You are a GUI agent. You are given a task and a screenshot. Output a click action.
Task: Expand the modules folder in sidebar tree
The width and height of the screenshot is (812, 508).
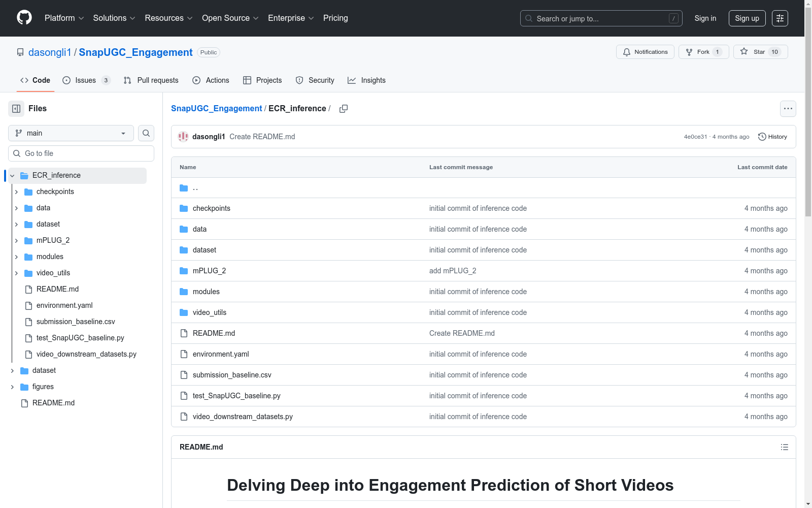(x=16, y=257)
